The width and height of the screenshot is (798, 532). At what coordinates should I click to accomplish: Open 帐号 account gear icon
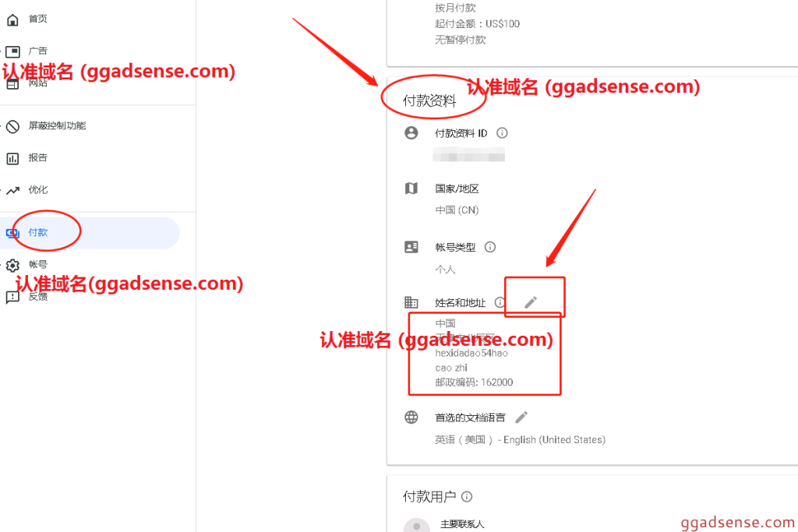pos(12,265)
